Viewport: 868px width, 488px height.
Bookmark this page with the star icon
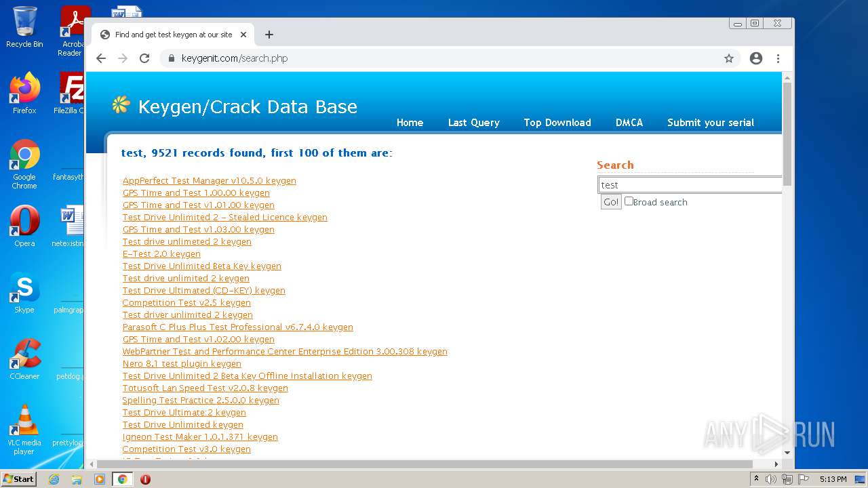729,58
